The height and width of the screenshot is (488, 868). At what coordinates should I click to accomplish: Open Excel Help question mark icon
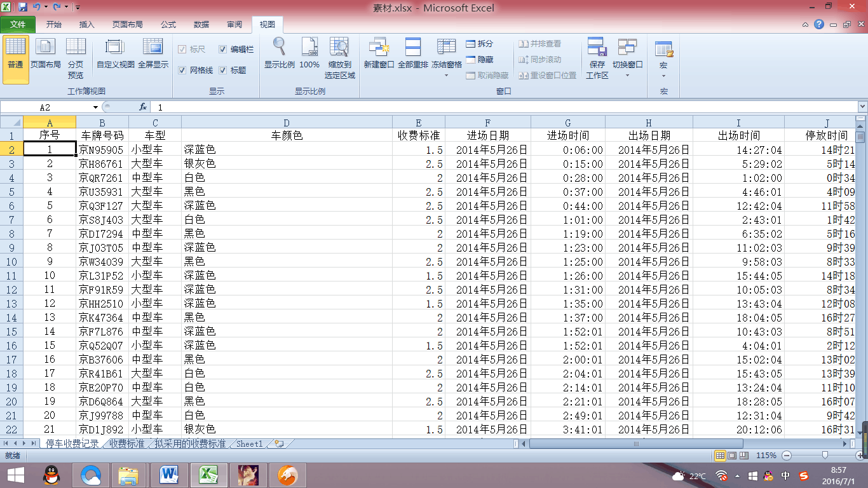point(819,24)
